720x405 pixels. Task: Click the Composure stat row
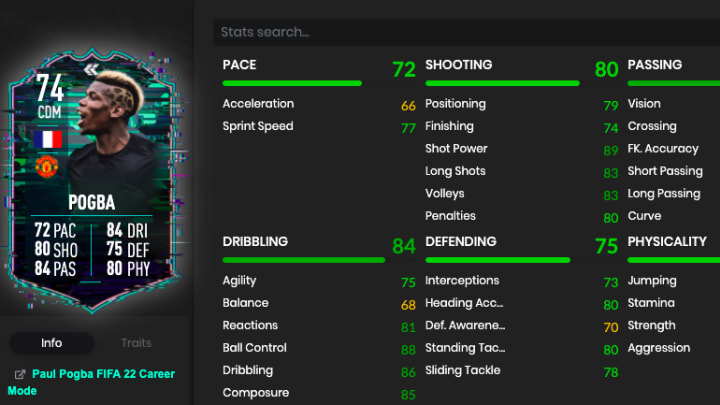319,394
